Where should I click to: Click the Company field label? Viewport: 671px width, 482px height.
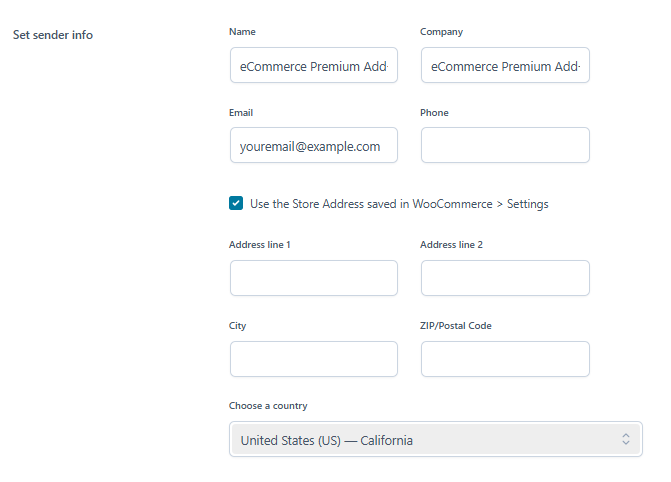click(x=441, y=32)
